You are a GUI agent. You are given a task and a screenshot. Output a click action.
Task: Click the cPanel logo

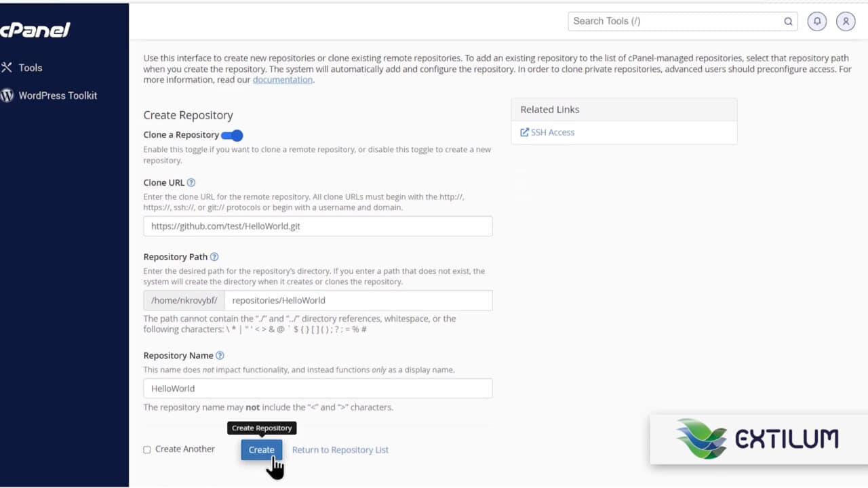(x=35, y=30)
